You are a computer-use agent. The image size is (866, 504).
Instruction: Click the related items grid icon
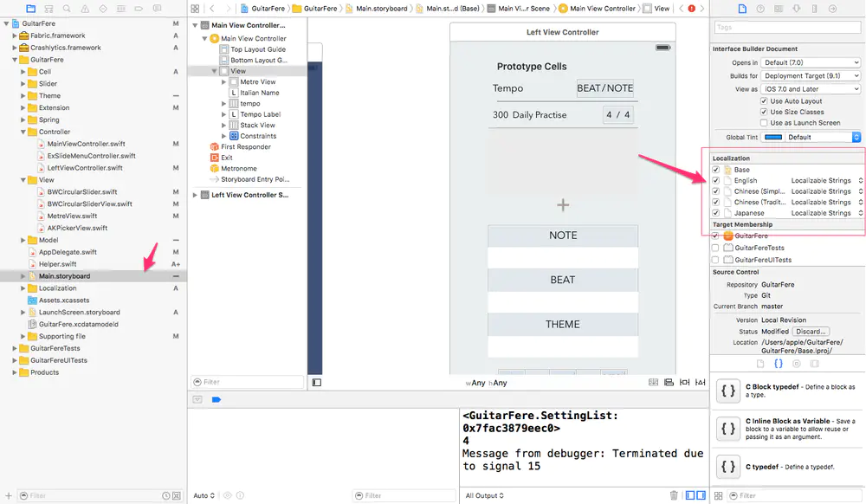[195, 9]
